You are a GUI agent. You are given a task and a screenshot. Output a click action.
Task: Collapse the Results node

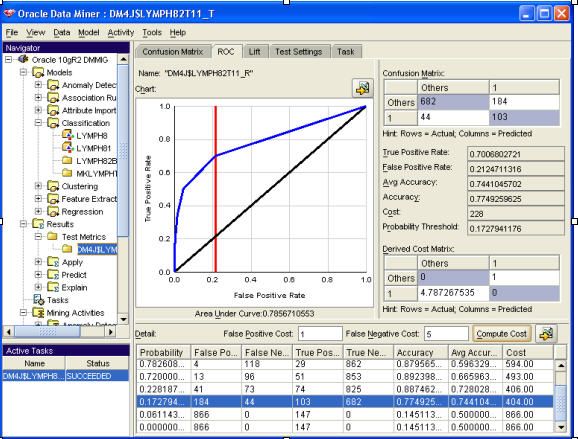[23, 224]
